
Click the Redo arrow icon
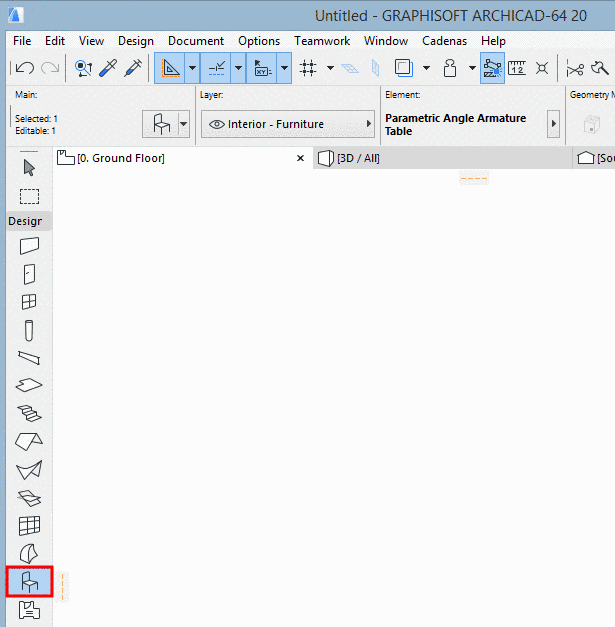coord(50,68)
